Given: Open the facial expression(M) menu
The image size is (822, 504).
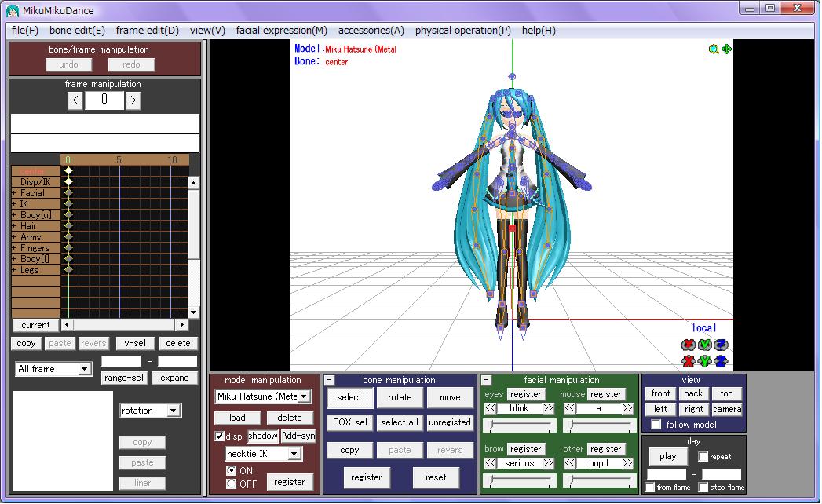Looking at the screenshot, I should (x=282, y=31).
